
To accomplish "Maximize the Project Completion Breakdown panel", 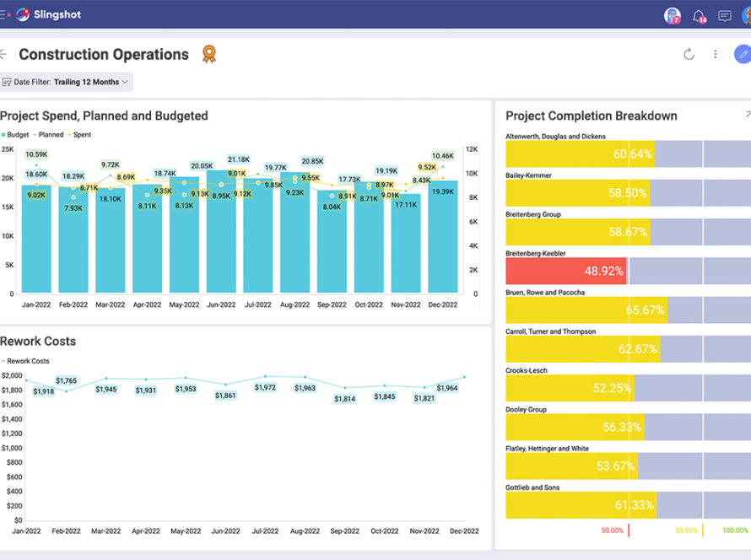I will tap(748, 114).
